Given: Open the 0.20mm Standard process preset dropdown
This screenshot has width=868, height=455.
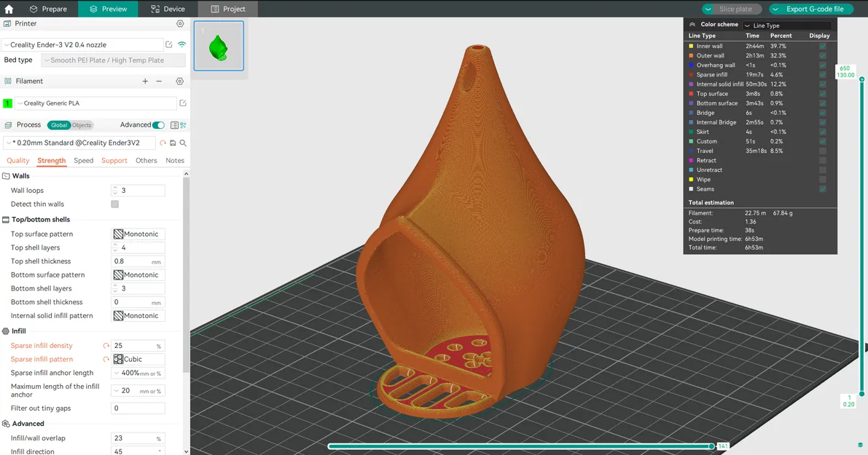Looking at the screenshot, I should [x=80, y=143].
